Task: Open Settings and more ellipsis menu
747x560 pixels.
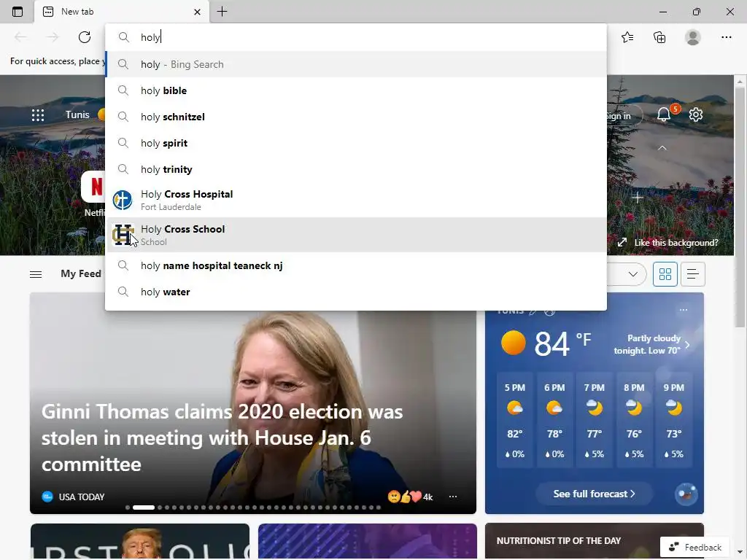Action: [726, 37]
